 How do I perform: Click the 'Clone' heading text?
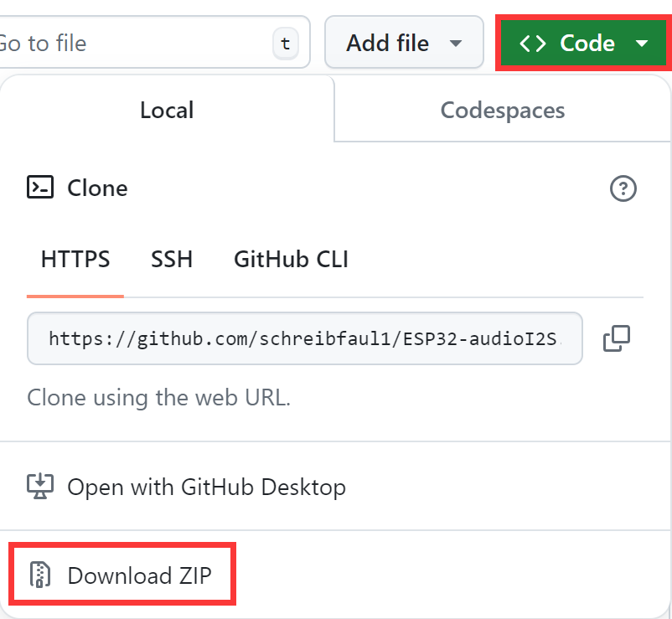pyautogui.click(x=98, y=188)
